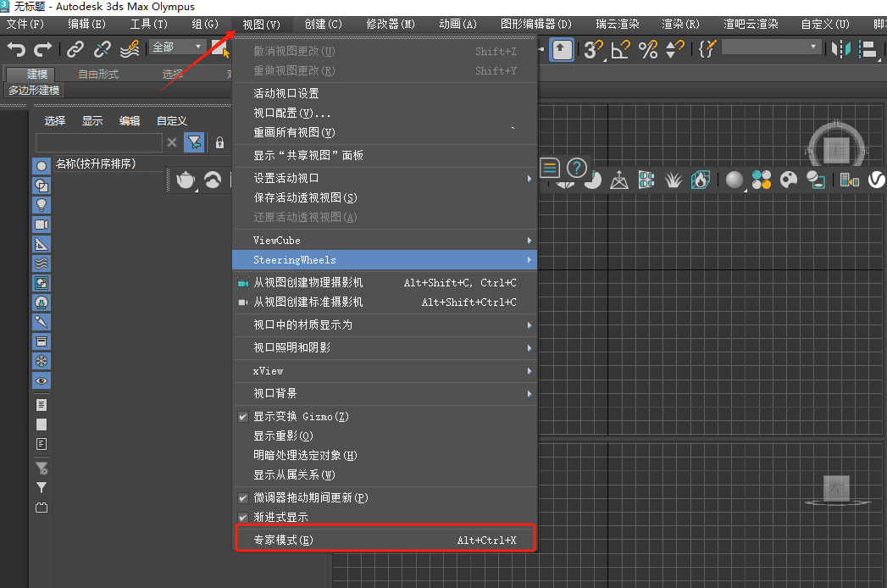The height and width of the screenshot is (588, 887).
Task: Show geometry filter in scene explorer
Action: click(x=42, y=166)
